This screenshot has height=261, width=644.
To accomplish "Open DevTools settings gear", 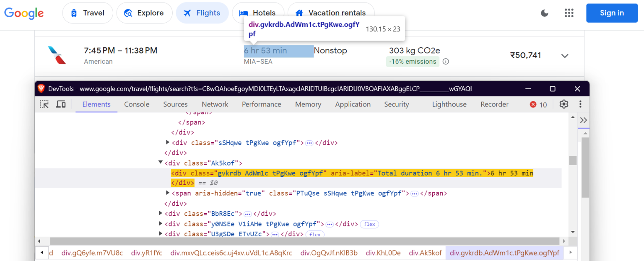I will pos(563,104).
